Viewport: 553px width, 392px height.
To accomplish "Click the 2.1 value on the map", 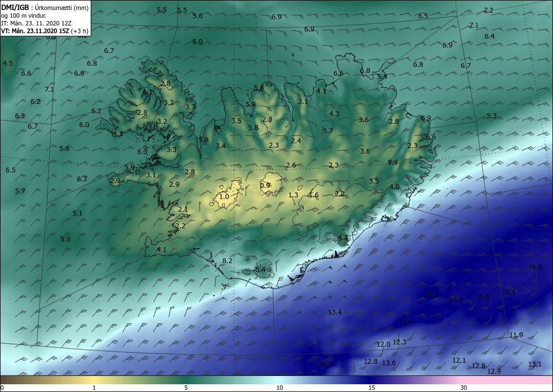I will click(183, 210).
